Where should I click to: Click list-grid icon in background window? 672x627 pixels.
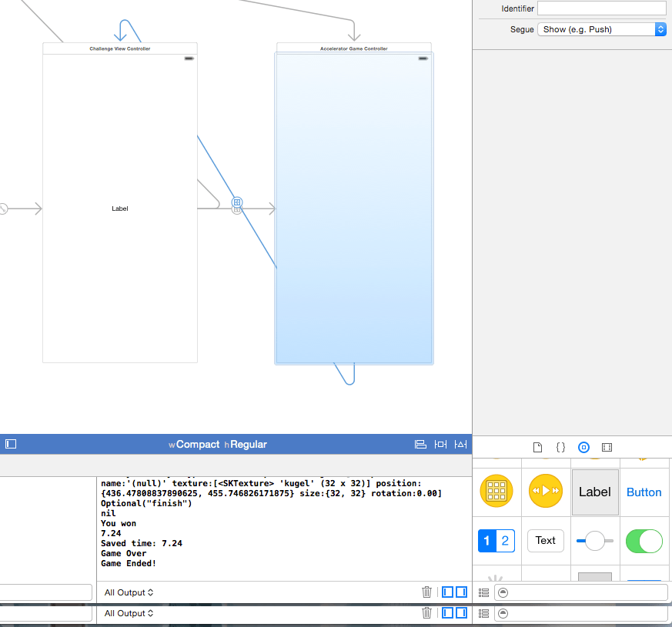tap(484, 614)
